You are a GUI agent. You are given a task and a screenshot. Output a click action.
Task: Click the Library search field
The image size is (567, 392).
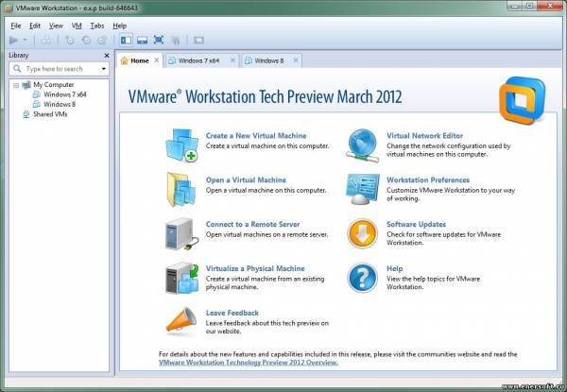59,69
